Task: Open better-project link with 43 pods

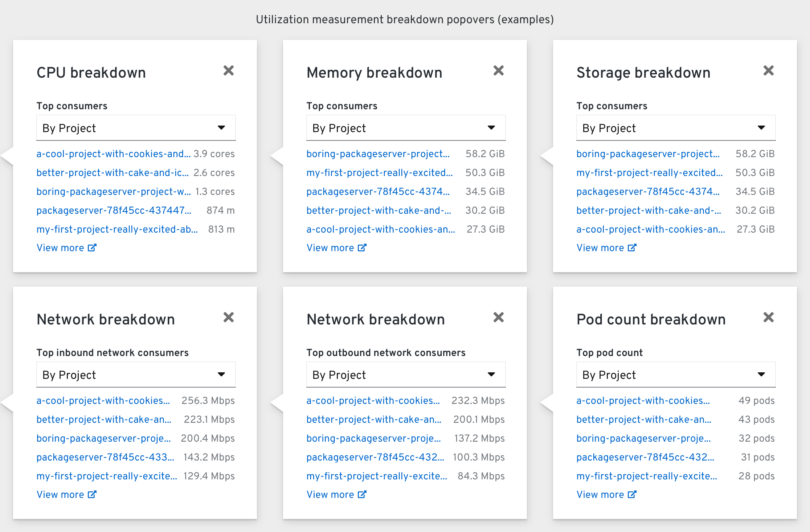Action: click(x=644, y=420)
